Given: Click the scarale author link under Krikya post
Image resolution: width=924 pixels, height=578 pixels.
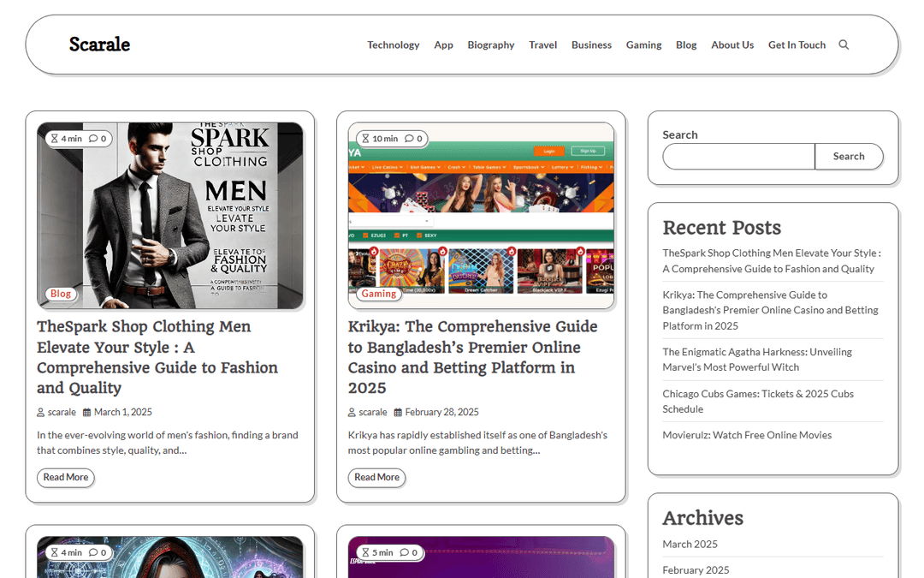Looking at the screenshot, I should click(x=373, y=412).
